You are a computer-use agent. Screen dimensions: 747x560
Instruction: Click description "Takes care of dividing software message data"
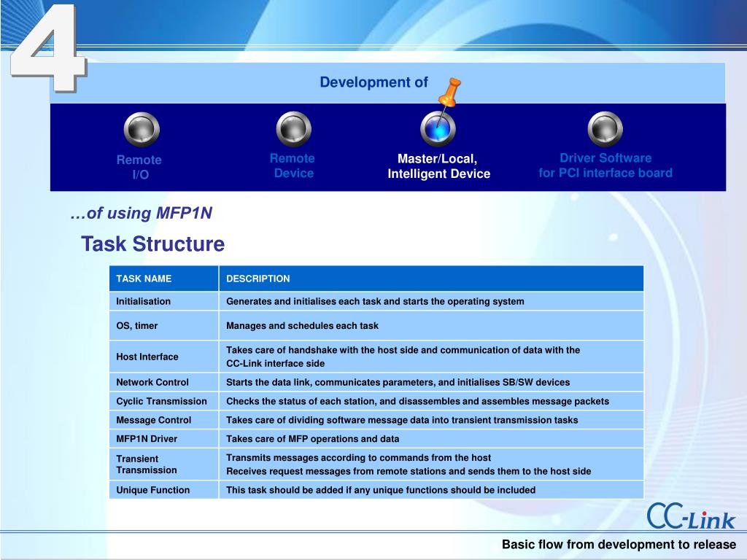(431, 420)
